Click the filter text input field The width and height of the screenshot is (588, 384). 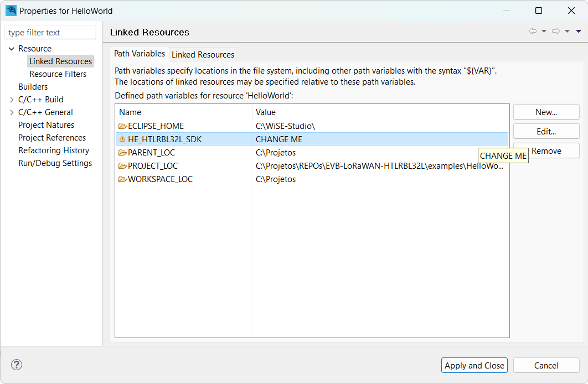50,33
